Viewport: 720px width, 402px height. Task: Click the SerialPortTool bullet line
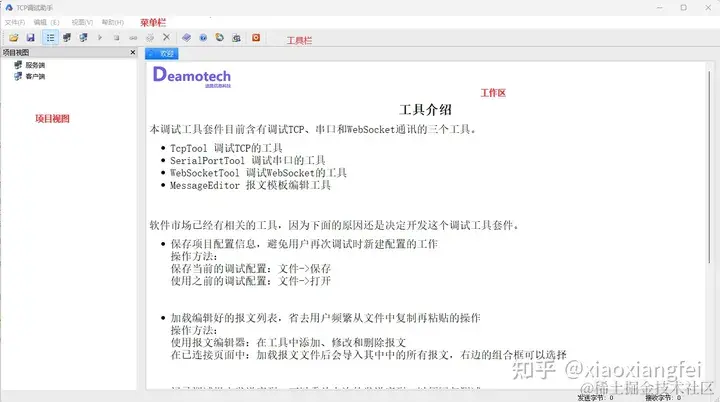click(x=248, y=160)
